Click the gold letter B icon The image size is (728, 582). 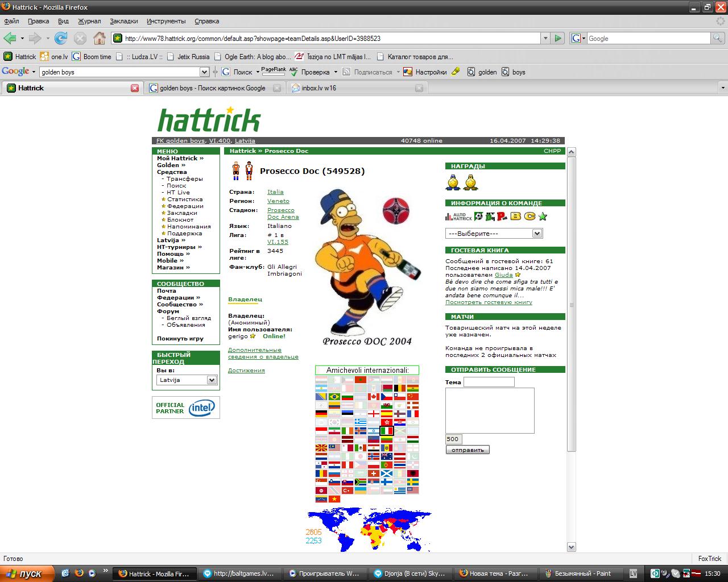516,216
